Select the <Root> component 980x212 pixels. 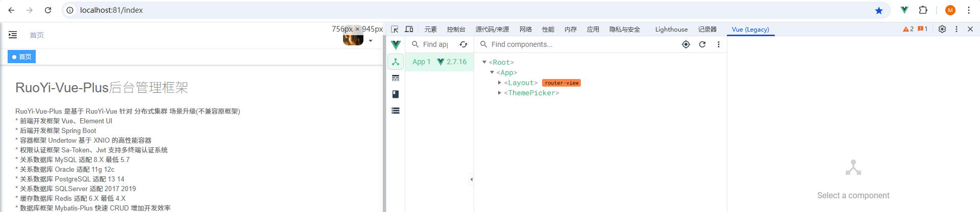pyautogui.click(x=501, y=62)
